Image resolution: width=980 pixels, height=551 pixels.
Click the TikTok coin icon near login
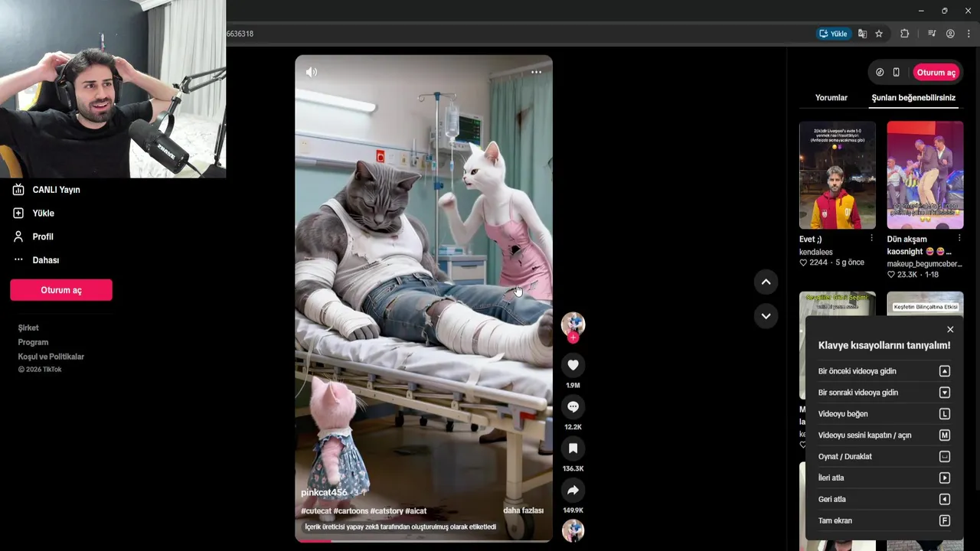(880, 72)
